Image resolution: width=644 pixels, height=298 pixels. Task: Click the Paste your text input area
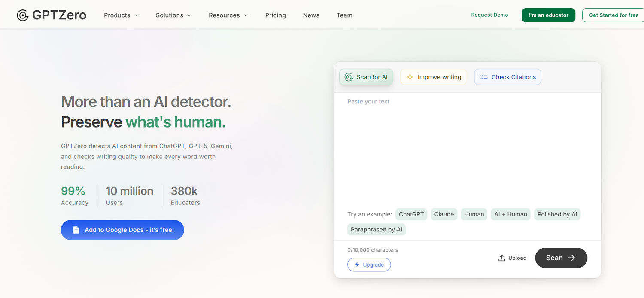[x=467, y=146]
